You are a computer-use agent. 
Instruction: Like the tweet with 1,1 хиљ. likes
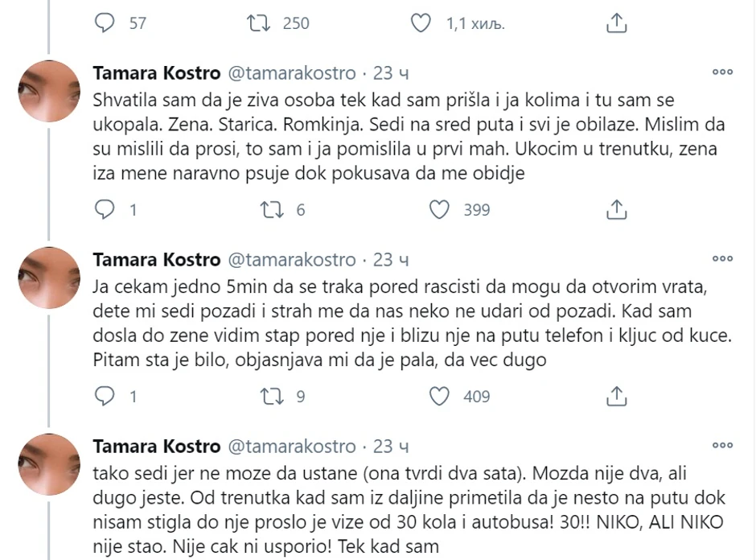pos(421,23)
